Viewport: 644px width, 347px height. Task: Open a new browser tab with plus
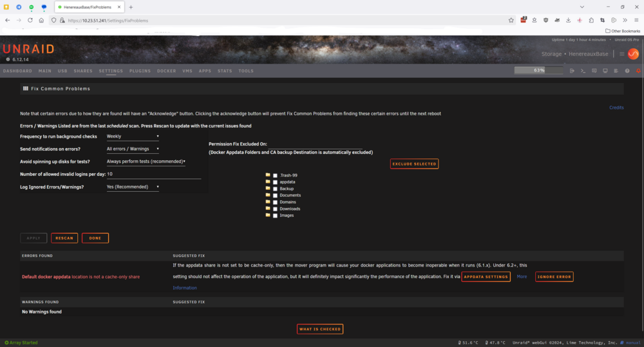tap(131, 7)
